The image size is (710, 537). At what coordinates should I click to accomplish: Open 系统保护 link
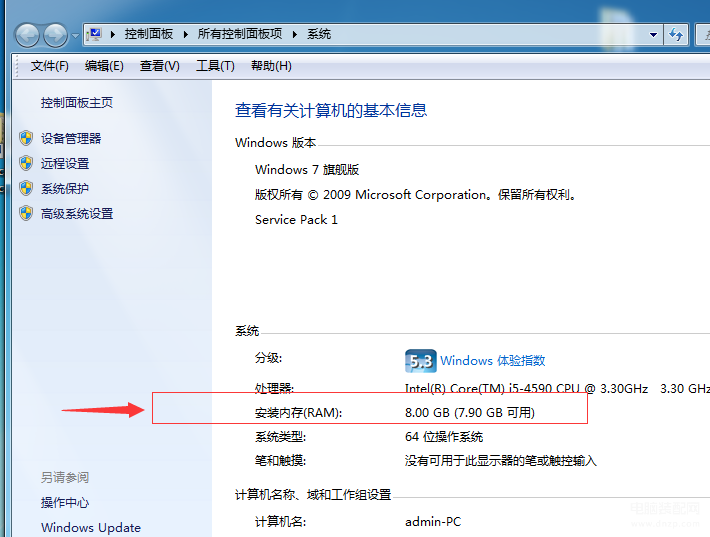pyautogui.click(x=65, y=188)
